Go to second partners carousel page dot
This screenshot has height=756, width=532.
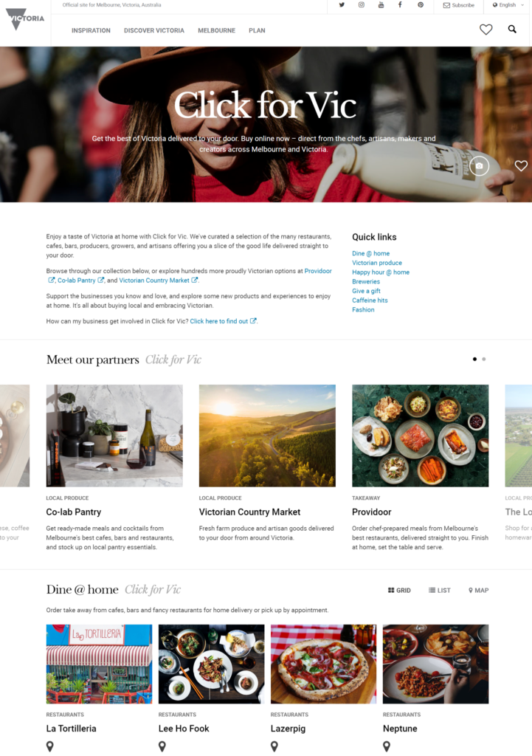click(484, 360)
